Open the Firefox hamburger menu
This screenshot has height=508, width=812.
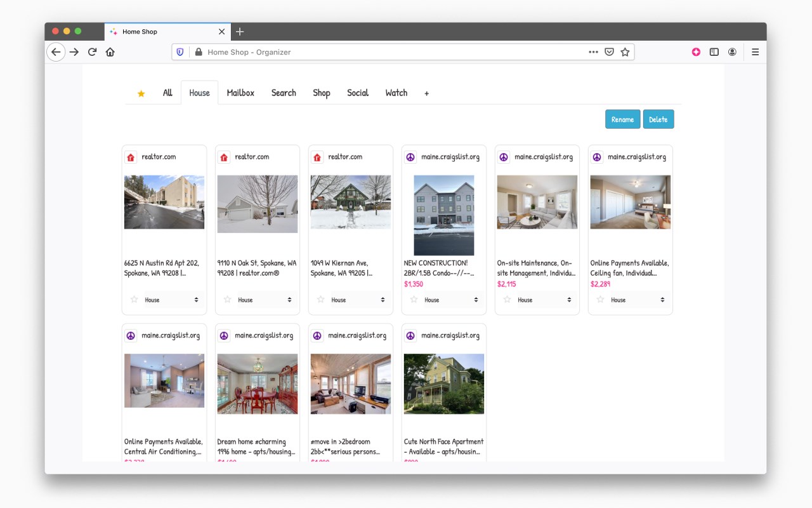coord(755,52)
